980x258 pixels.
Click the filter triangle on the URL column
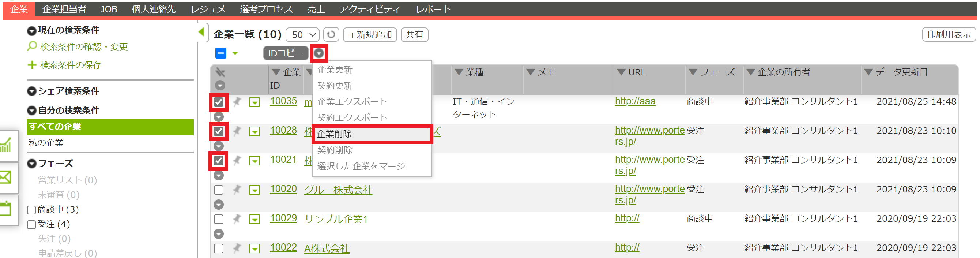click(621, 72)
